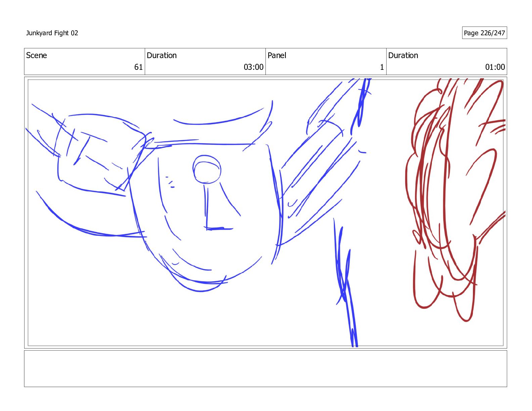The image size is (532, 411).
Task: Click the 'Duration' label beside Panel
Action: click(x=403, y=55)
